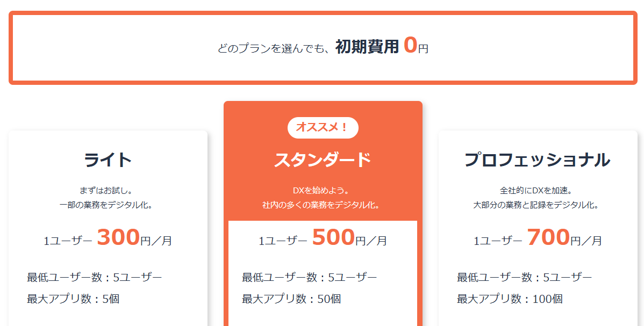
Task: Select the スタンダード plan heading
Action: pos(323,160)
